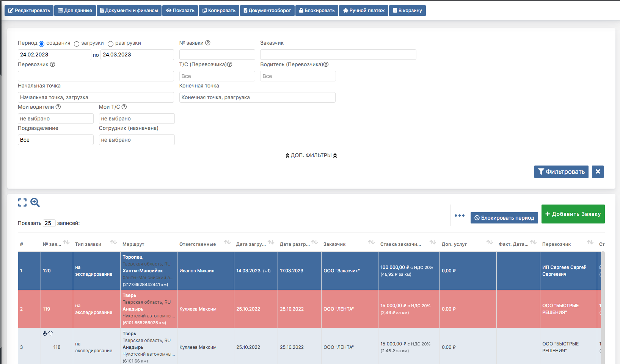This screenshot has width=620, height=364.
Task: Select the загрузки period radio button
Action: point(77,44)
